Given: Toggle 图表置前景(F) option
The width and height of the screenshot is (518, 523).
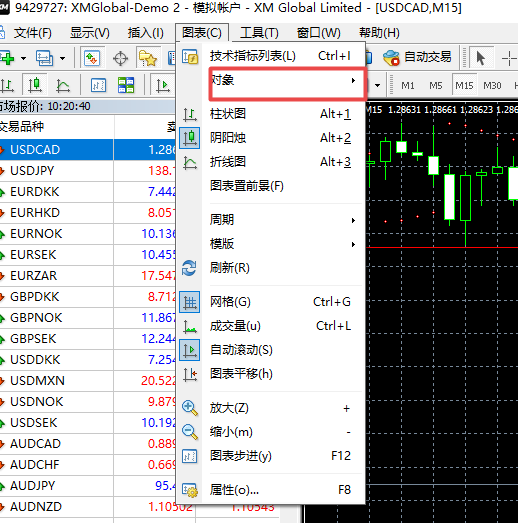Looking at the screenshot, I should (x=271, y=186).
